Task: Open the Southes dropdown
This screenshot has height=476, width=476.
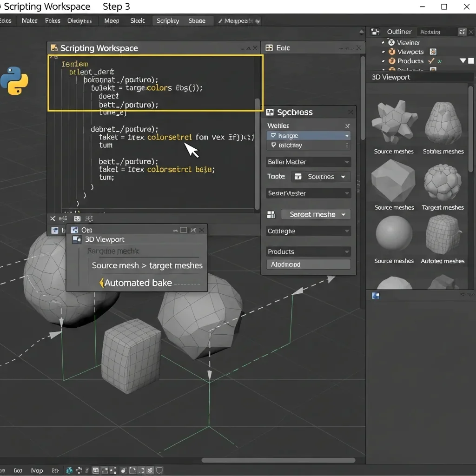Action: click(321, 177)
